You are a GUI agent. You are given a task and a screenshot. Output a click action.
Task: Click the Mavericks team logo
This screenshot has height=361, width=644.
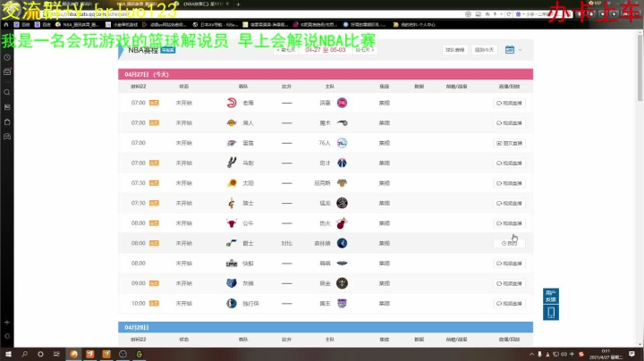coord(232,303)
